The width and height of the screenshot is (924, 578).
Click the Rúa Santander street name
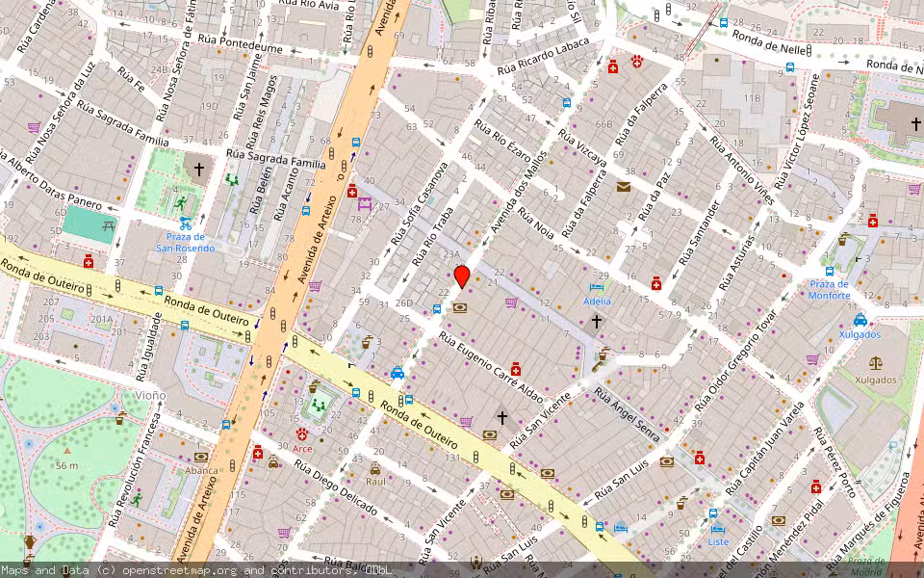pos(700,233)
